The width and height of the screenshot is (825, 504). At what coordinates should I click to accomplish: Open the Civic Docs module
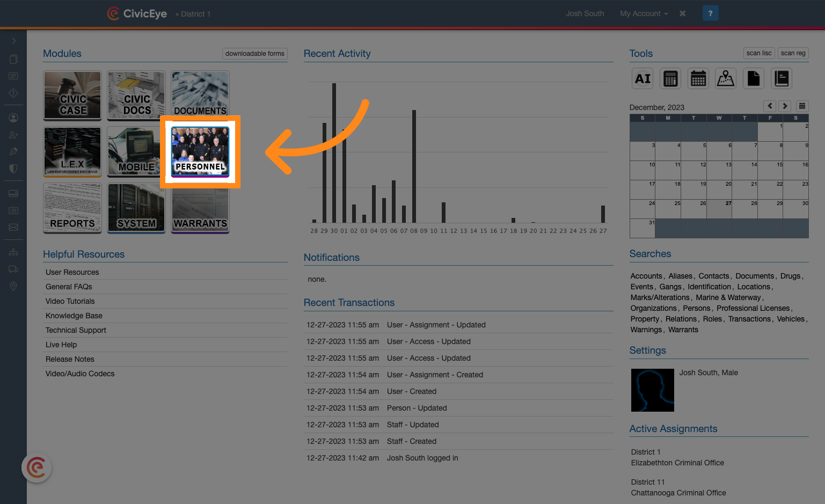[136, 96]
